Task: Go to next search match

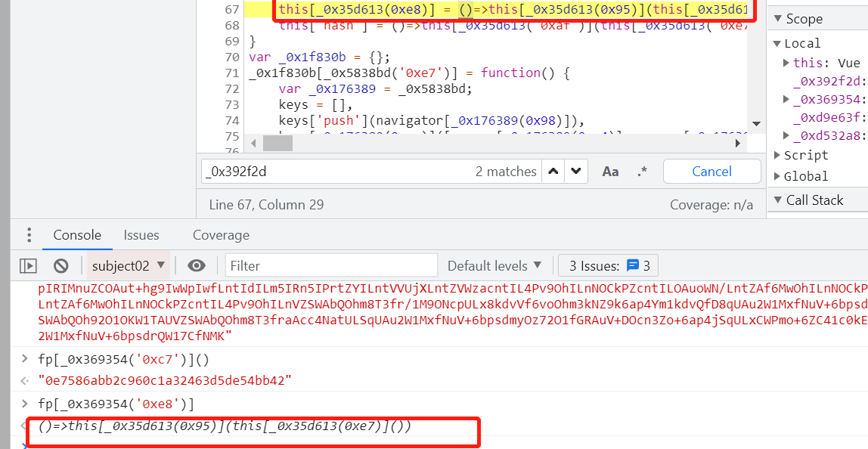Action: point(575,171)
